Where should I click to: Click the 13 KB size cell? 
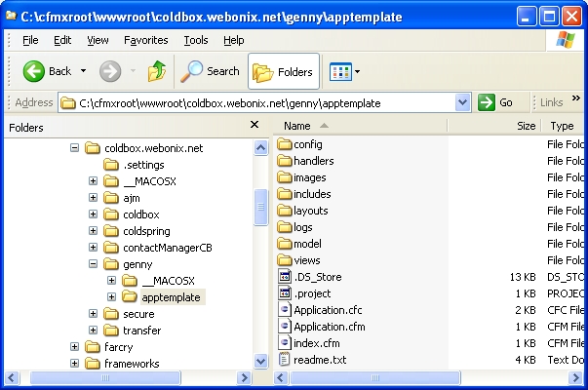click(x=523, y=277)
